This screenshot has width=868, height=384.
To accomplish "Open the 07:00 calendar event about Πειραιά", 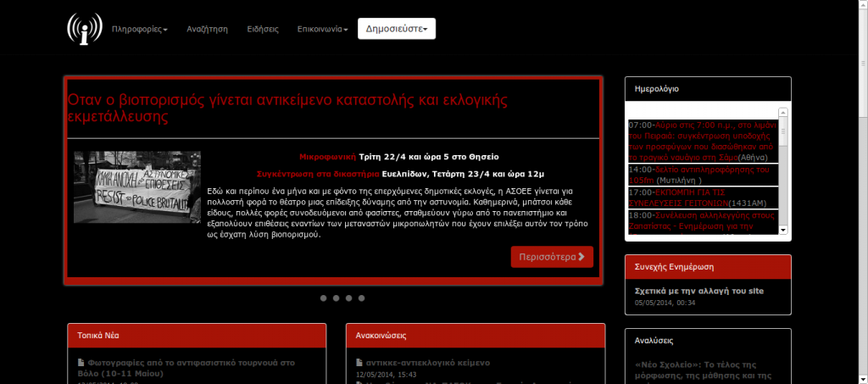I will tap(703, 141).
